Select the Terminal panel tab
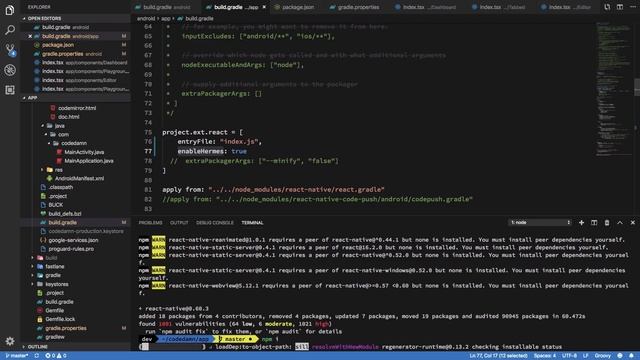Image resolution: width=640 pixels, height=360 pixels. pos(252,223)
